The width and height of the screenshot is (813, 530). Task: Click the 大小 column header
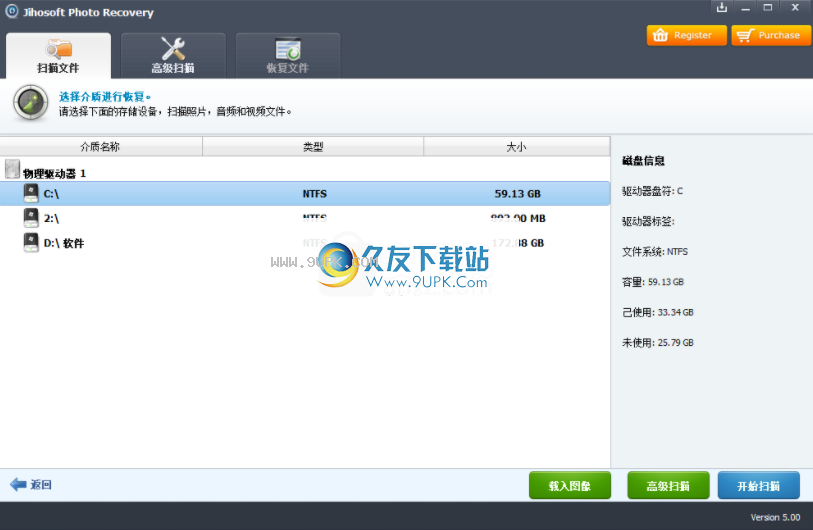tap(516, 147)
